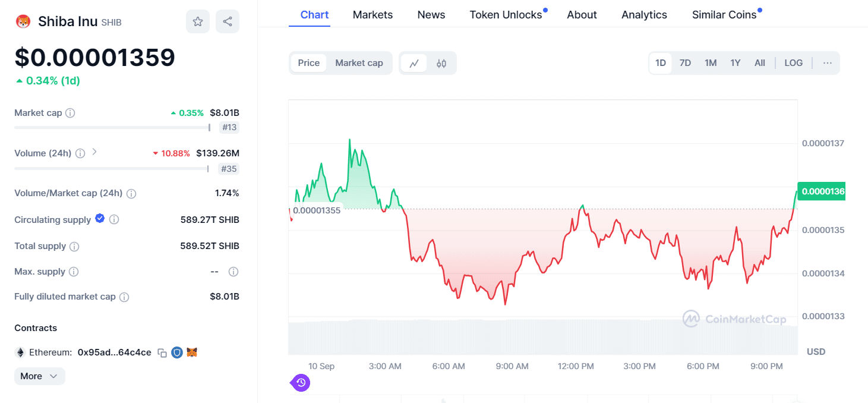Switch to the Markets tab
The image size is (868, 403).
point(373,14)
